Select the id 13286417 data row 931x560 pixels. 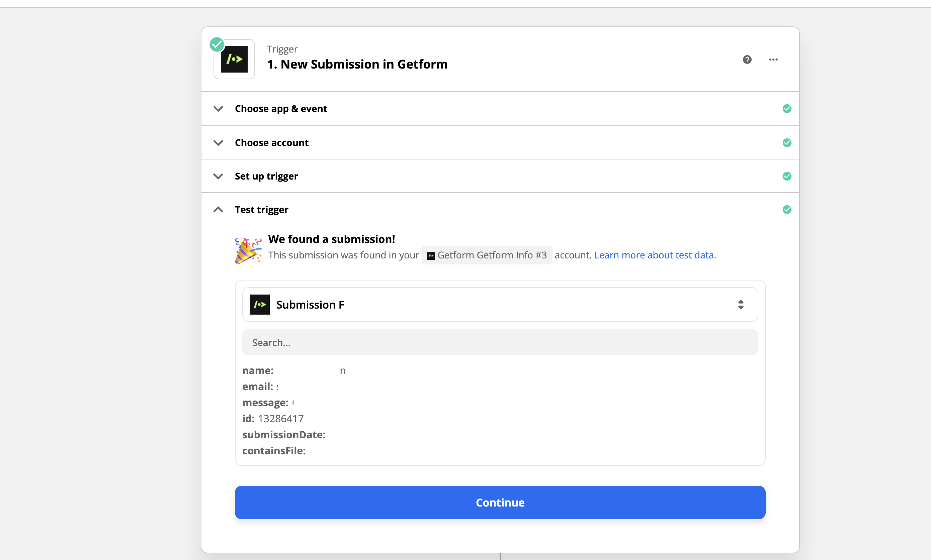click(273, 419)
